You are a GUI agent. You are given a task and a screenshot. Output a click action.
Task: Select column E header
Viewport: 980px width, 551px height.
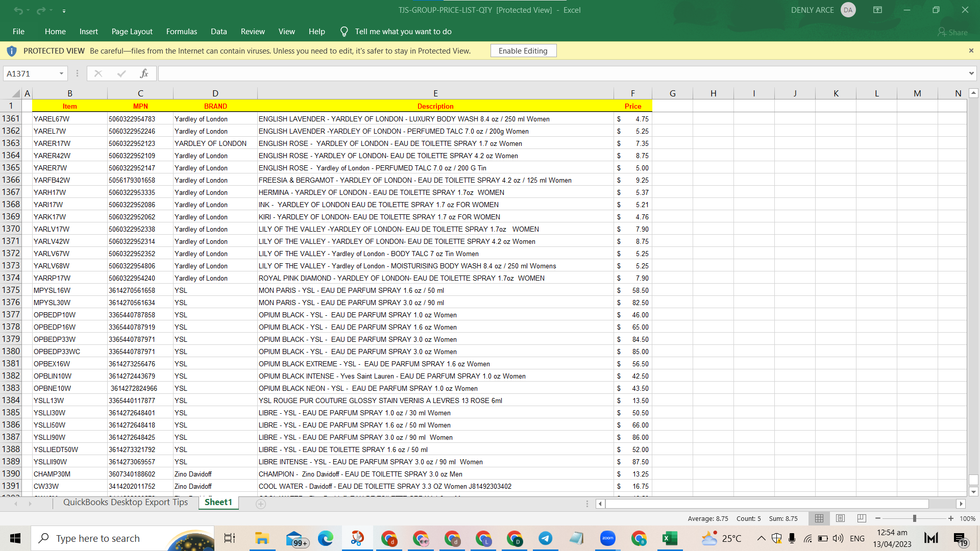tap(435, 93)
